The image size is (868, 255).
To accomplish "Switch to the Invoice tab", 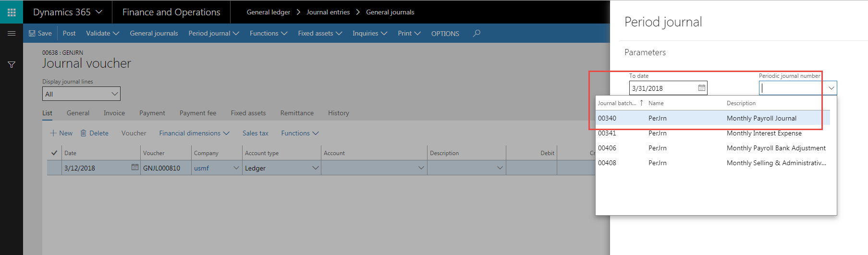I will (114, 113).
